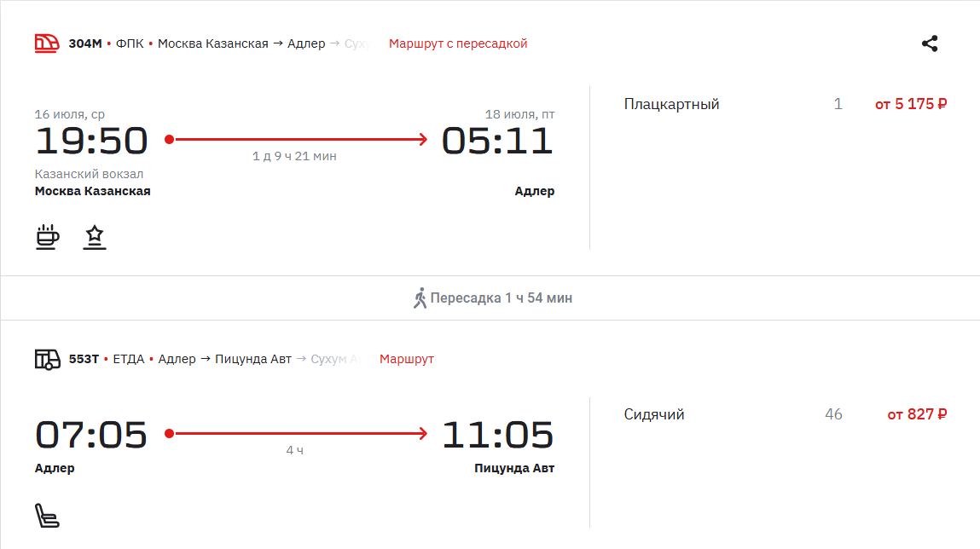Click the share icon
This screenshot has height=549, width=980.
930,43
